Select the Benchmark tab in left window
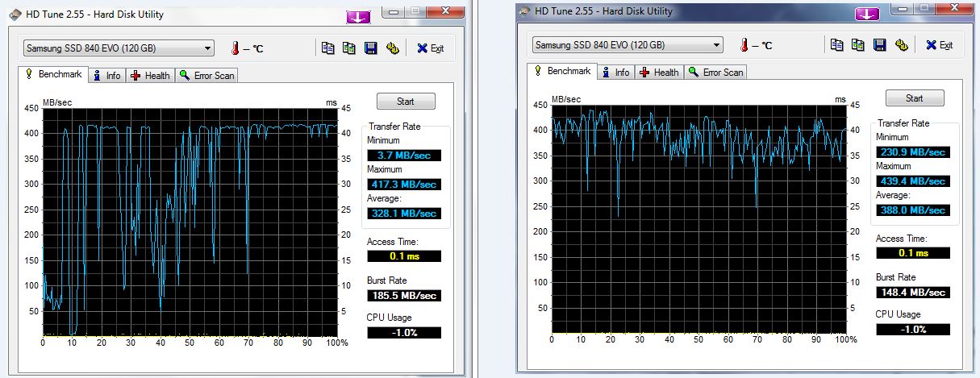This screenshot has height=378, width=980. point(53,74)
